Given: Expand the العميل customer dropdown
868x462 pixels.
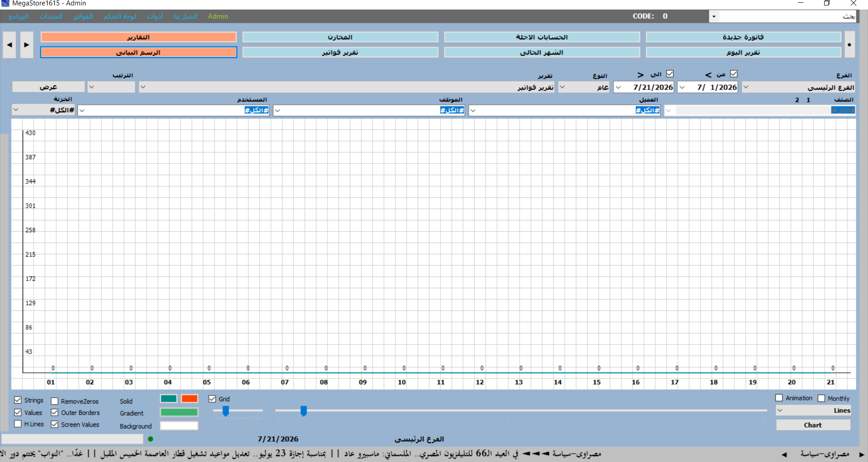Looking at the screenshot, I should coord(473,110).
